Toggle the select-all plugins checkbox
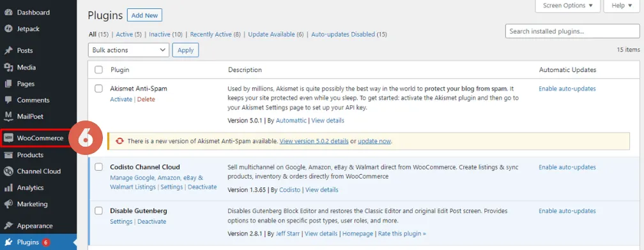Image resolution: width=644 pixels, height=250 pixels. [98, 70]
